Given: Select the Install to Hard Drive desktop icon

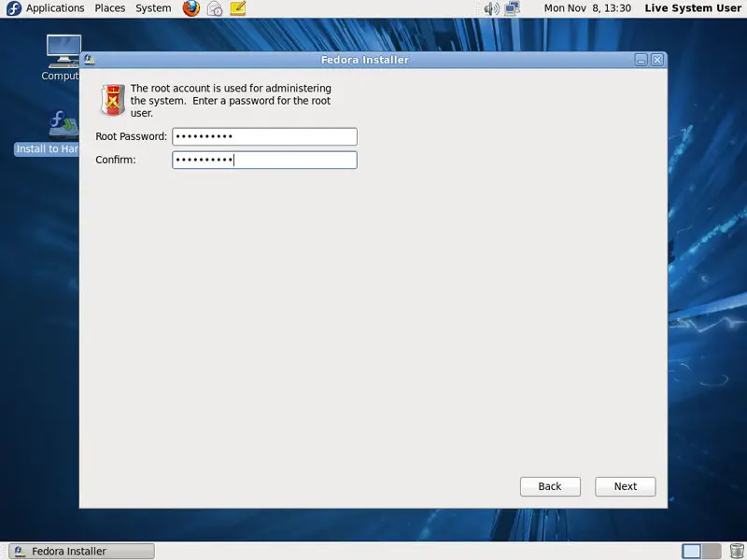Looking at the screenshot, I should pos(48,133).
